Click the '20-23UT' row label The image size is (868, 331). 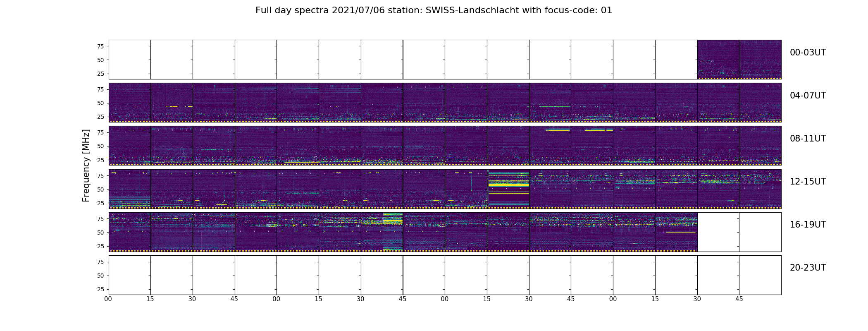(808, 268)
